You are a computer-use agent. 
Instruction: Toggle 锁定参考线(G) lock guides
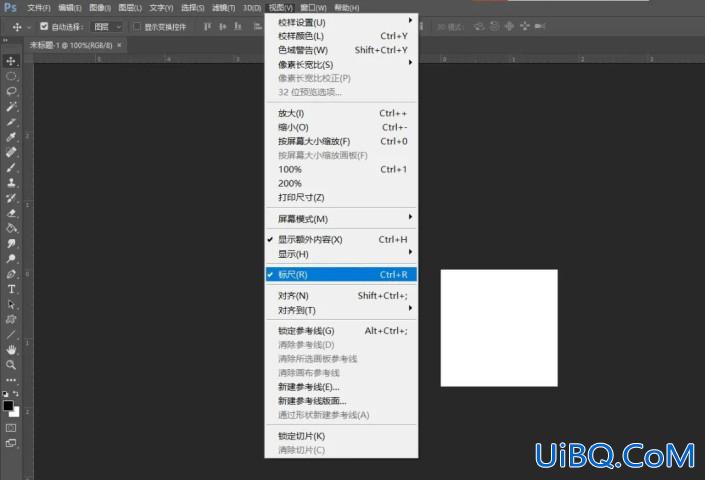(341, 331)
